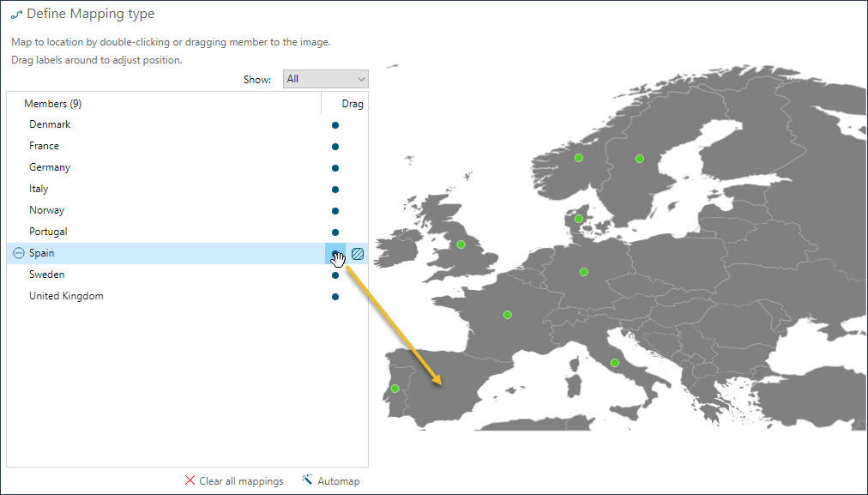
Task: Click the Germany drag handle dot
Action: click(x=335, y=168)
